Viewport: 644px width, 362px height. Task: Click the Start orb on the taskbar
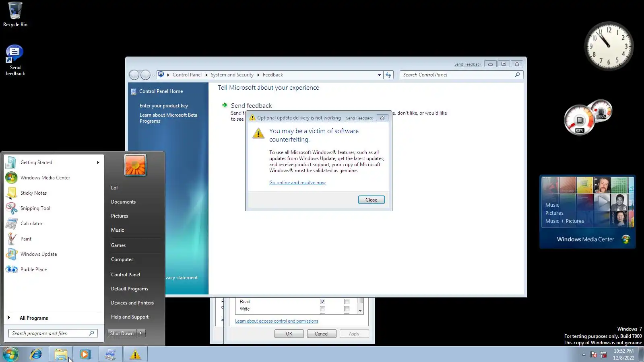coord(11,354)
